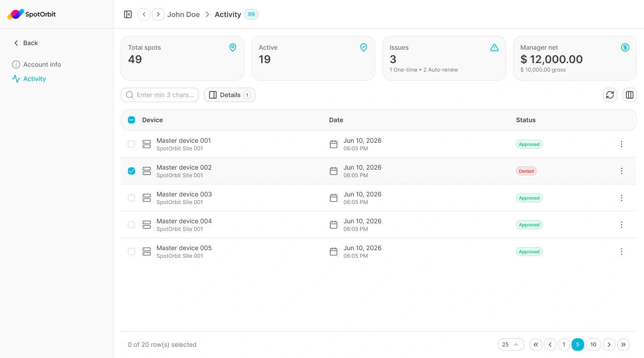Click the Manager net dollar icon

625,47
